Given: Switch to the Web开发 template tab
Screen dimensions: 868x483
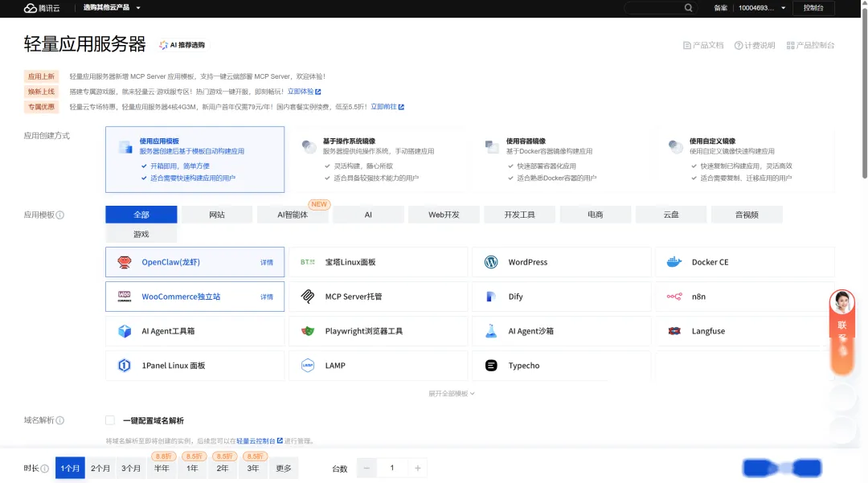Looking at the screenshot, I should tap(444, 215).
